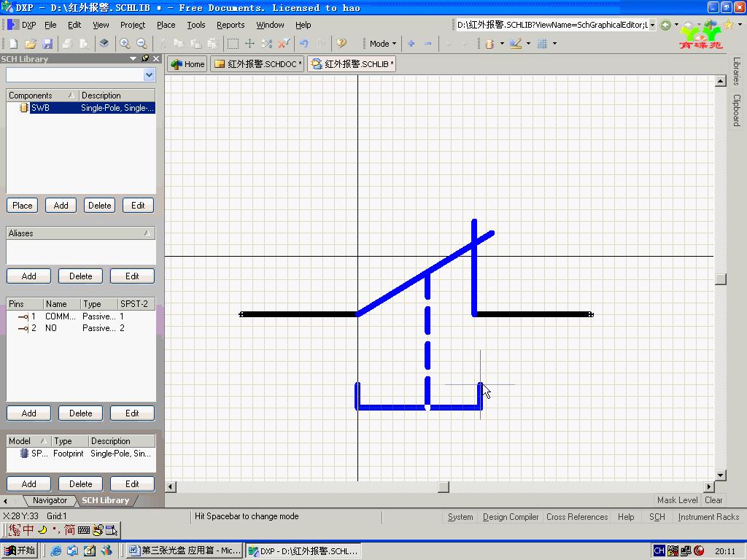
Task: Switch to the Word document taskbar button
Action: 185,551
